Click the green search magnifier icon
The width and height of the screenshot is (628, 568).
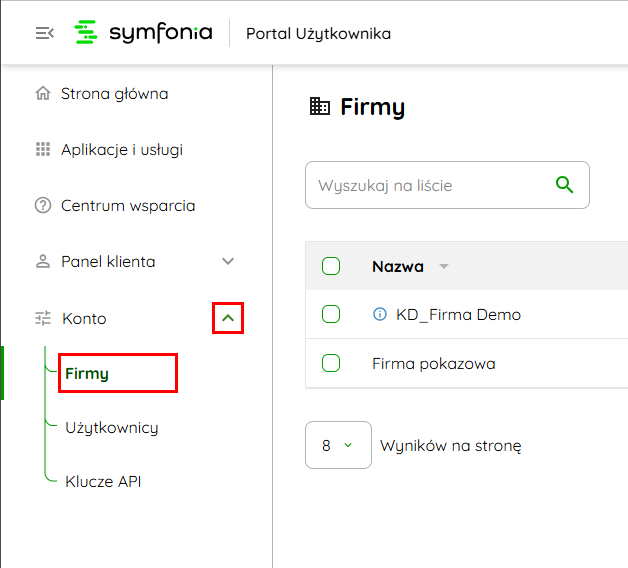[x=565, y=185]
